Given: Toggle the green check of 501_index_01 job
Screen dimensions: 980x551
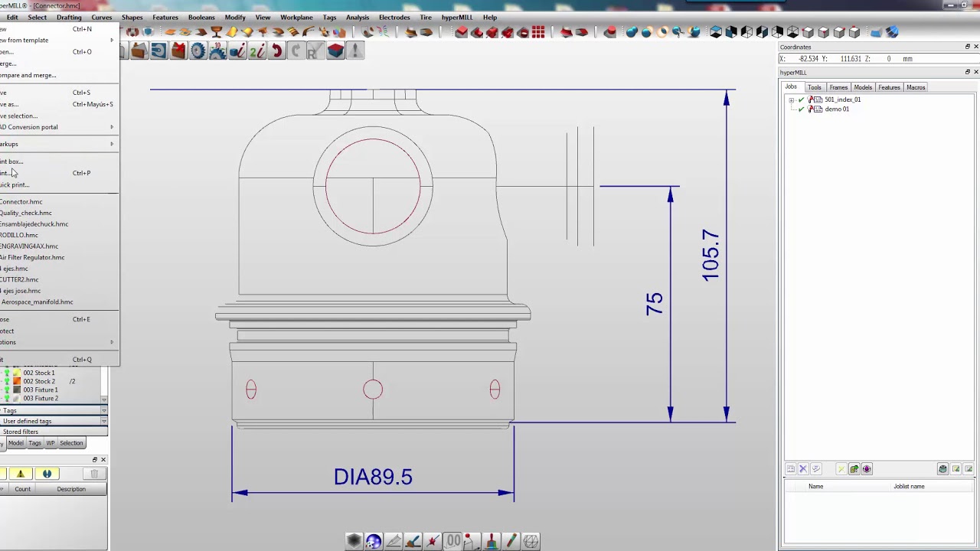Looking at the screenshot, I should [x=802, y=99].
